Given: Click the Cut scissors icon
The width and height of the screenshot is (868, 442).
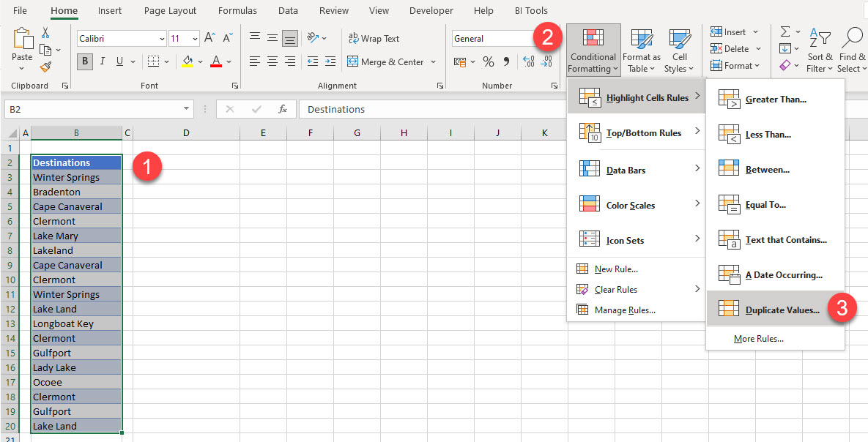Looking at the screenshot, I should pos(45,33).
